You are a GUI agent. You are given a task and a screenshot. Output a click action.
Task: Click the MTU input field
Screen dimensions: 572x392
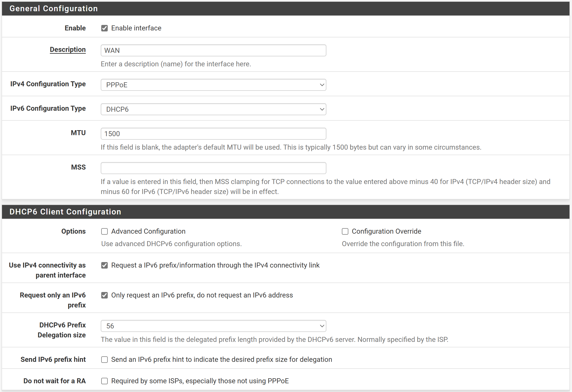click(x=213, y=134)
